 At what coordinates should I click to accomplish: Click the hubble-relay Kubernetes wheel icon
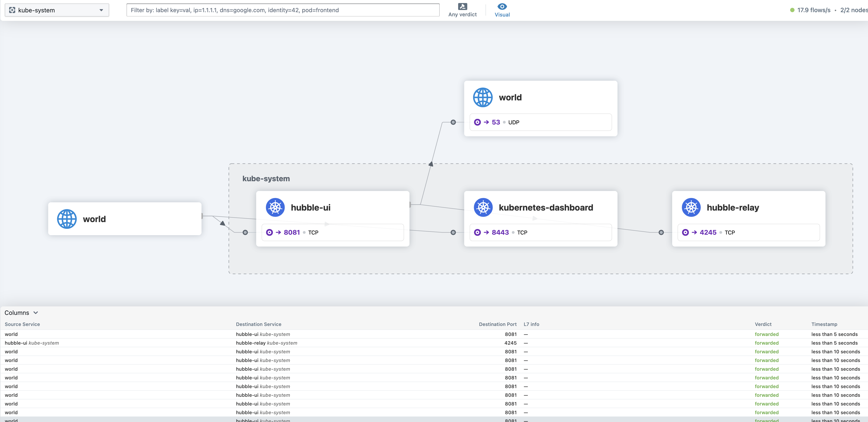click(x=691, y=208)
